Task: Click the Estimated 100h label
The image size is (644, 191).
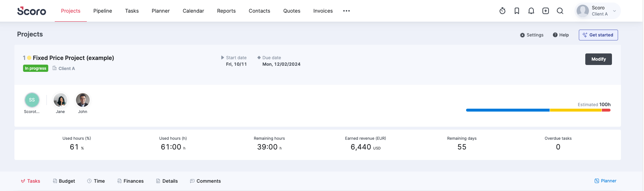Action: coord(594,104)
